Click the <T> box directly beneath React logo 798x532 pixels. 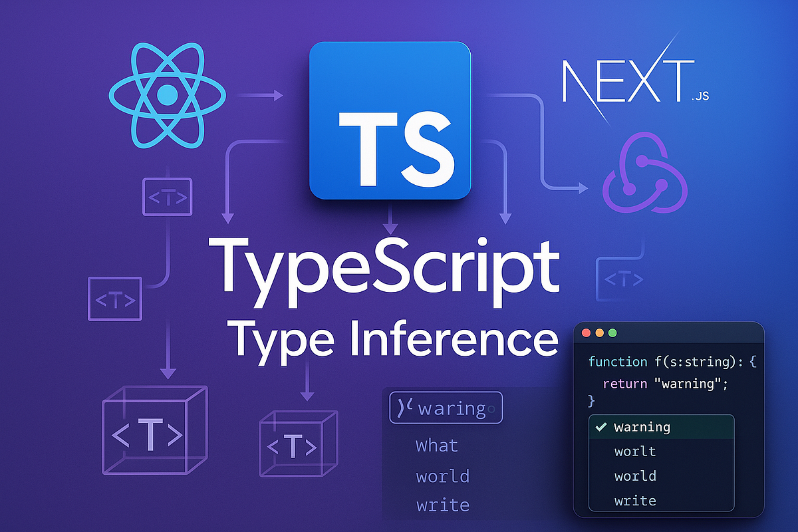168,197
